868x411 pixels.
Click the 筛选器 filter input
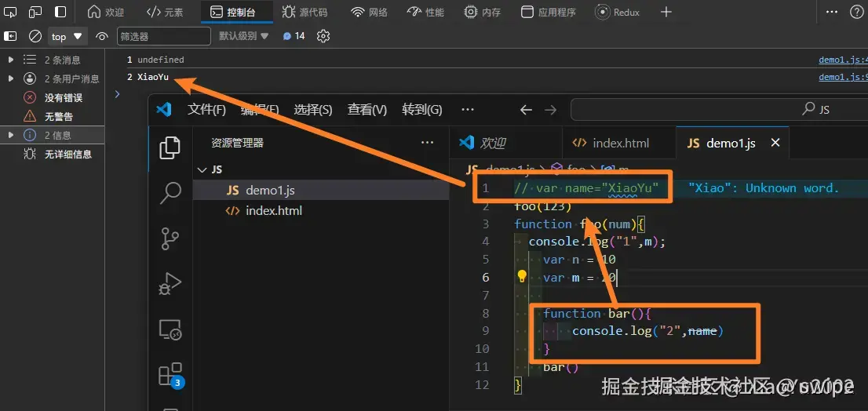(164, 37)
